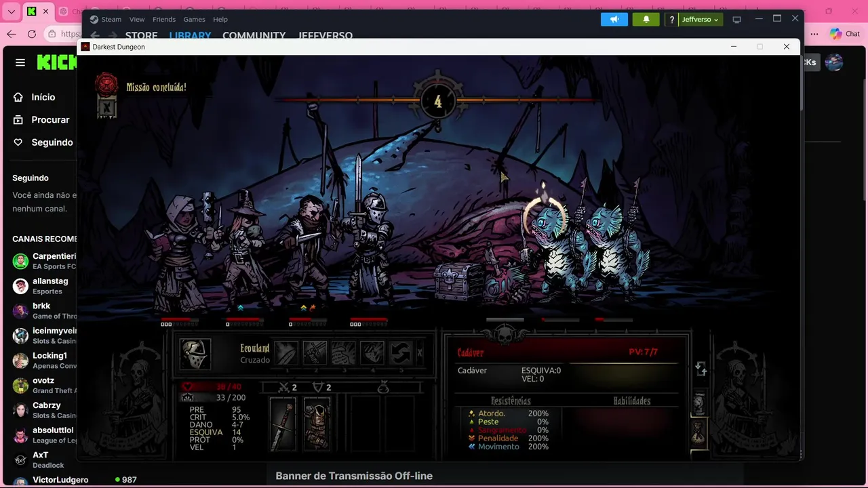Go back in the browser
Image resolution: width=868 pixels, height=488 pixels.
tap(12, 34)
